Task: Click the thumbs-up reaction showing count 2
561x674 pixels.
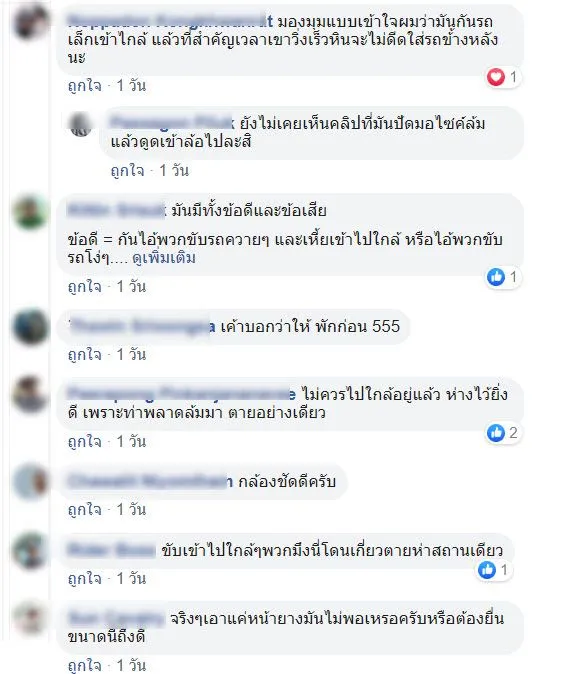Action: click(496, 432)
